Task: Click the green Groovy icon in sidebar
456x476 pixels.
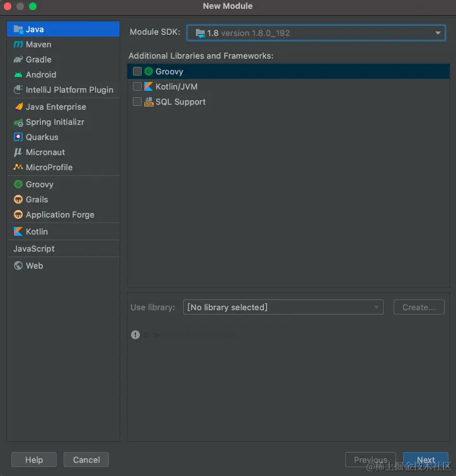Action: click(18, 184)
